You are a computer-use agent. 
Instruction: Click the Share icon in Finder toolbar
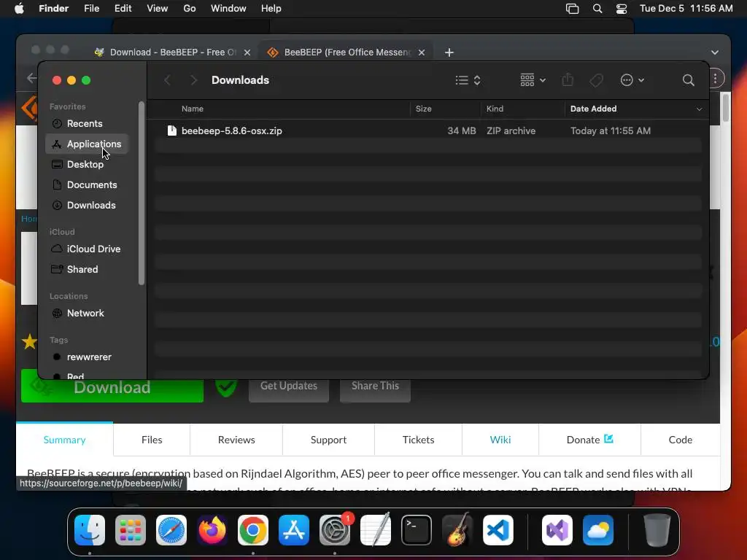568,79
